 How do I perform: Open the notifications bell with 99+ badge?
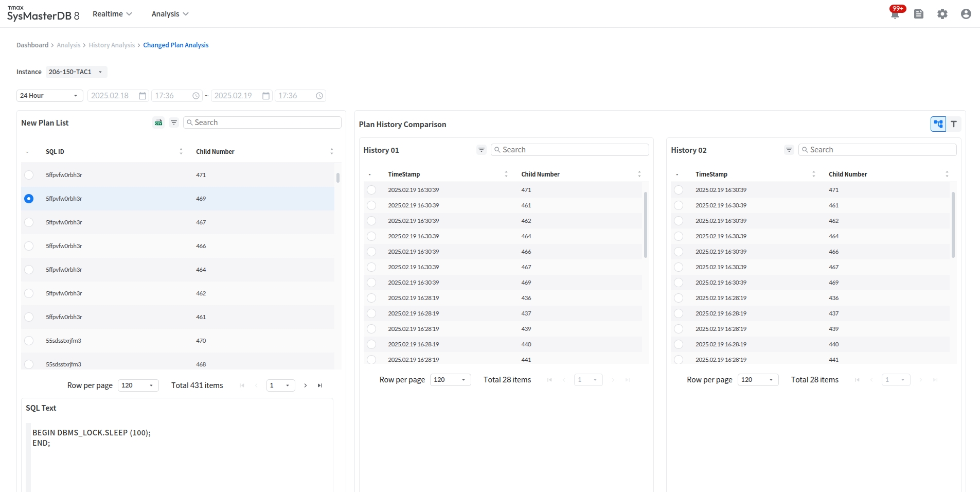(895, 14)
